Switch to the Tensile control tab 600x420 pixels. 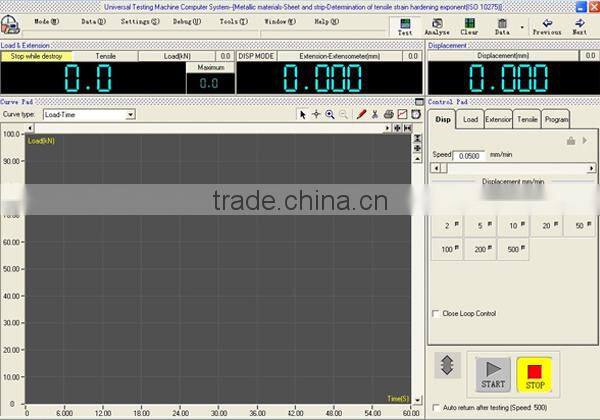[x=527, y=120]
